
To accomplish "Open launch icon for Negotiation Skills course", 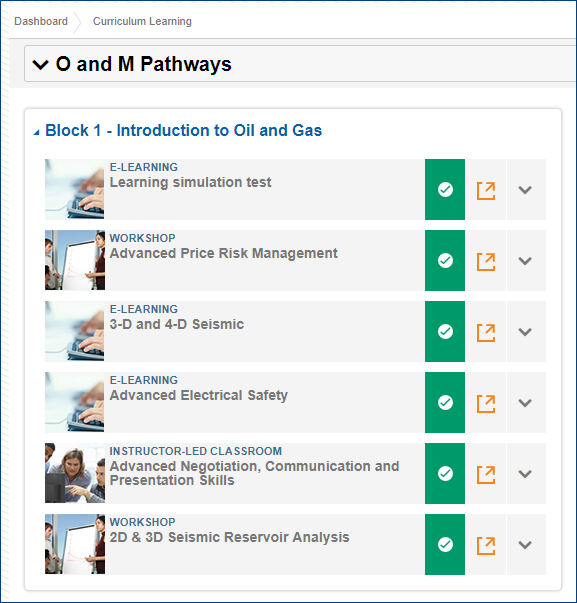I will [486, 475].
